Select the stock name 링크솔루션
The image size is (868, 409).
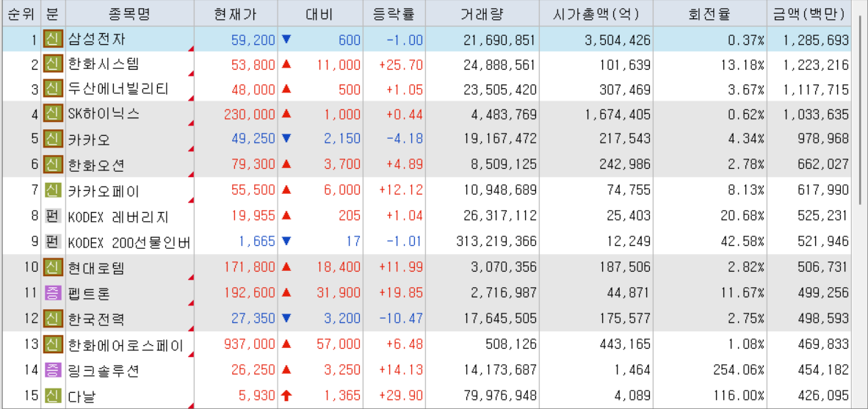click(x=104, y=371)
